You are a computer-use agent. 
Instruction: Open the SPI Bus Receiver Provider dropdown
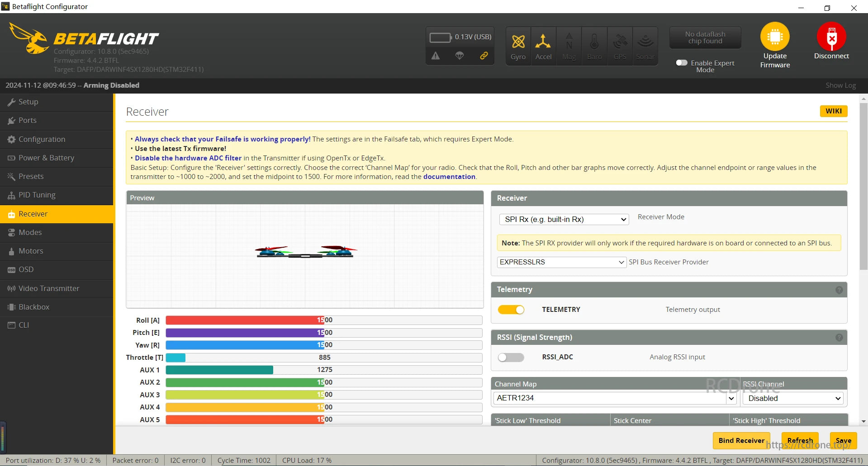pyautogui.click(x=561, y=262)
